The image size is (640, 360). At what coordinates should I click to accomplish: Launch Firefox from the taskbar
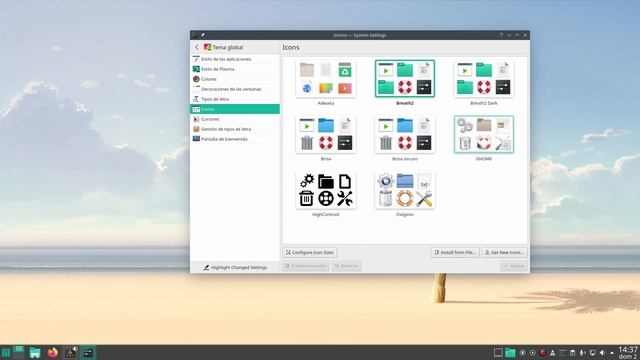coord(53,353)
